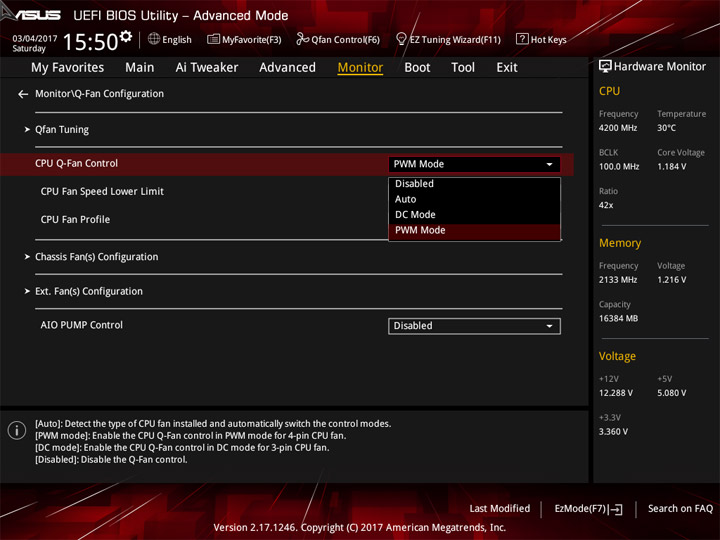Switch to the Tool tab

point(463,68)
